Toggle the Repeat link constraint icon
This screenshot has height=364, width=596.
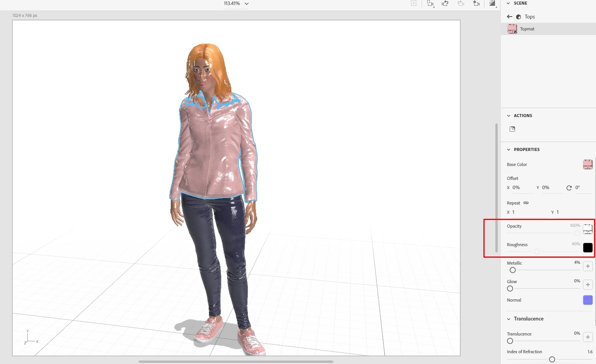[526, 203]
